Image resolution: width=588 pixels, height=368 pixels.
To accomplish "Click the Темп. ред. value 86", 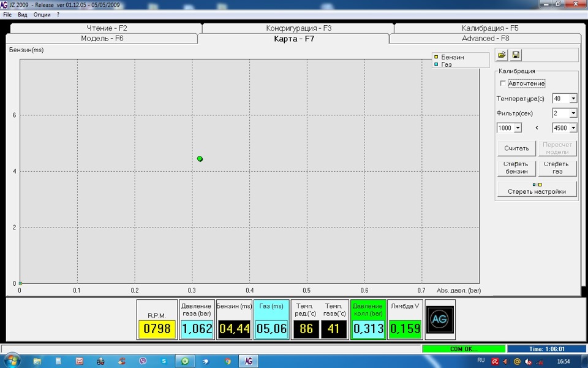I will point(306,329).
